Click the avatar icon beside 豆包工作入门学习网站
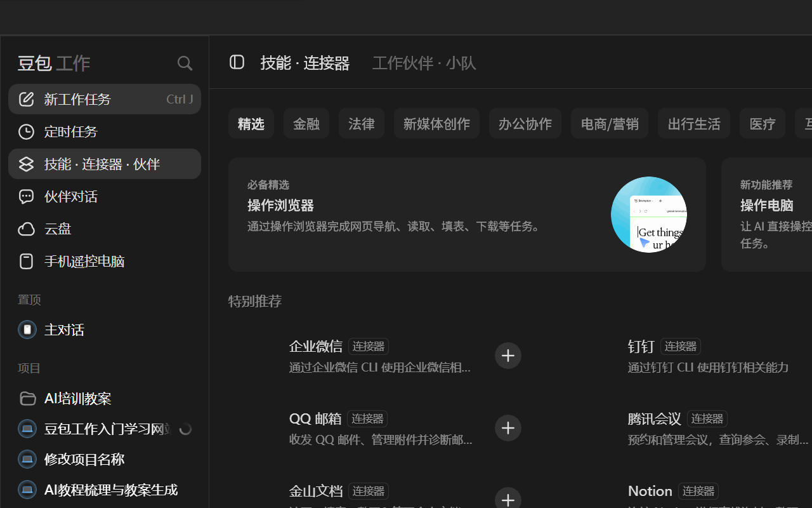This screenshot has width=812, height=508. point(27,429)
